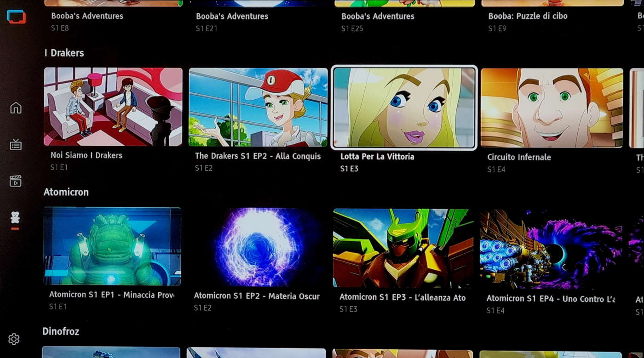This screenshot has width=644, height=358.
Task: Click the "Atomicron" row heading
Action: [x=66, y=192]
